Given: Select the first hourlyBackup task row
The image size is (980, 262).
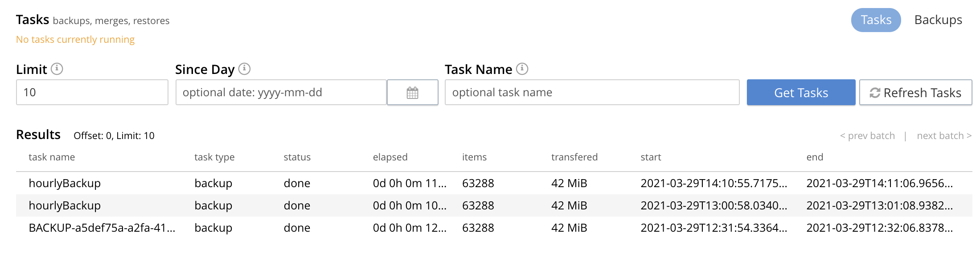Looking at the screenshot, I should coord(65,183).
